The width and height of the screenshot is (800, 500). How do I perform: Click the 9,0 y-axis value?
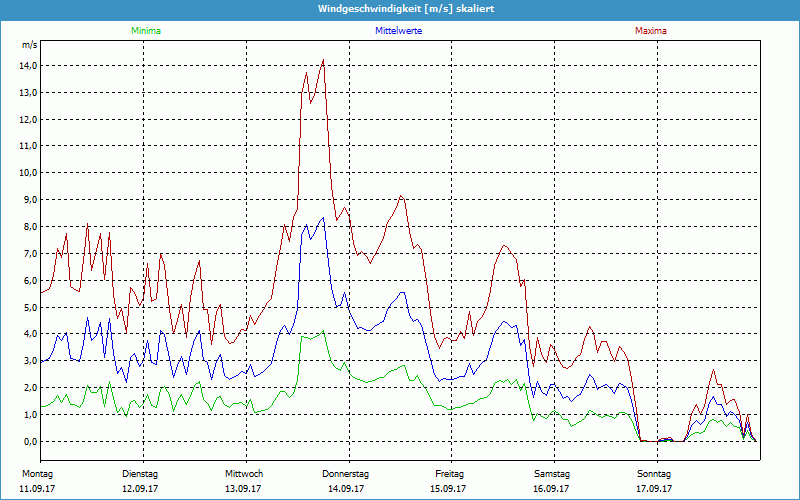coord(30,200)
